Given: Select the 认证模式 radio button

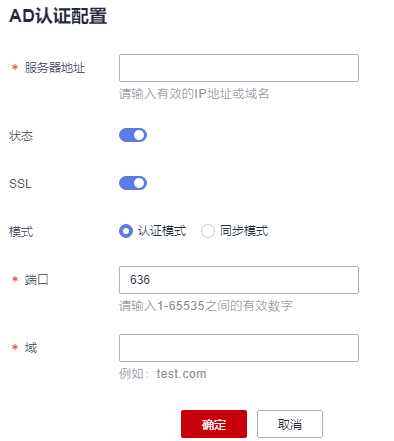Looking at the screenshot, I should pos(126,231).
